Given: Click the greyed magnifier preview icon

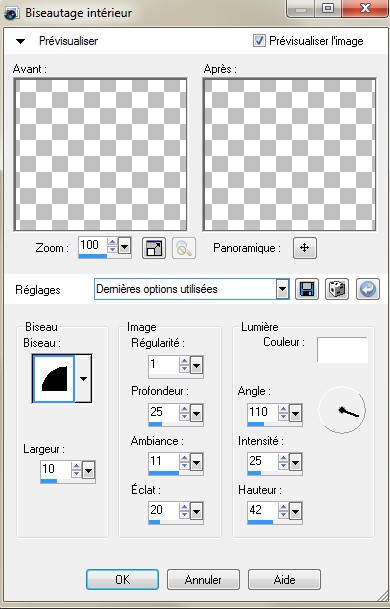Looking at the screenshot, I should click(x=184, y=248).
